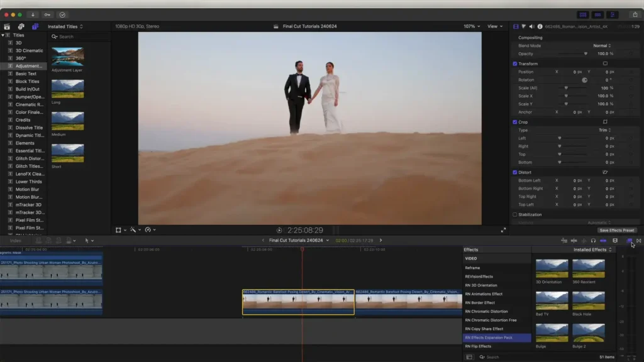644x362 pixels.
Task: Select the Black Hole effect thumbnail
Action: (x=588, y=301)
